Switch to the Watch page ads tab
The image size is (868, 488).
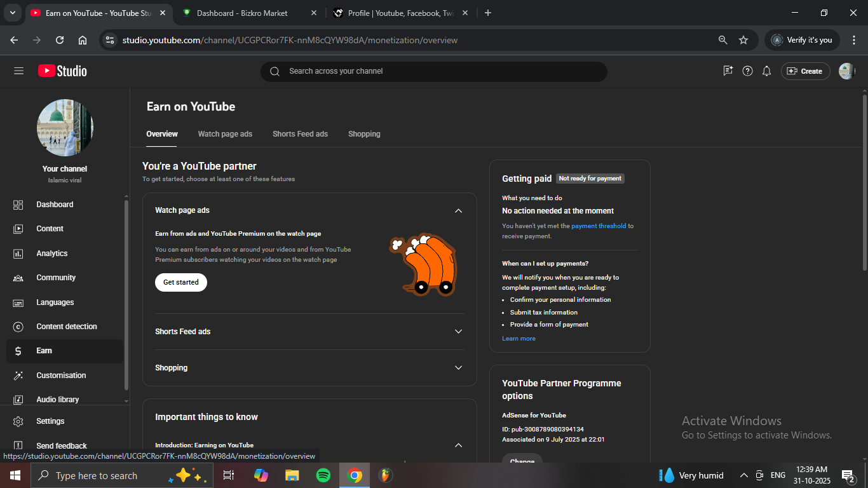tap(225, 134)
